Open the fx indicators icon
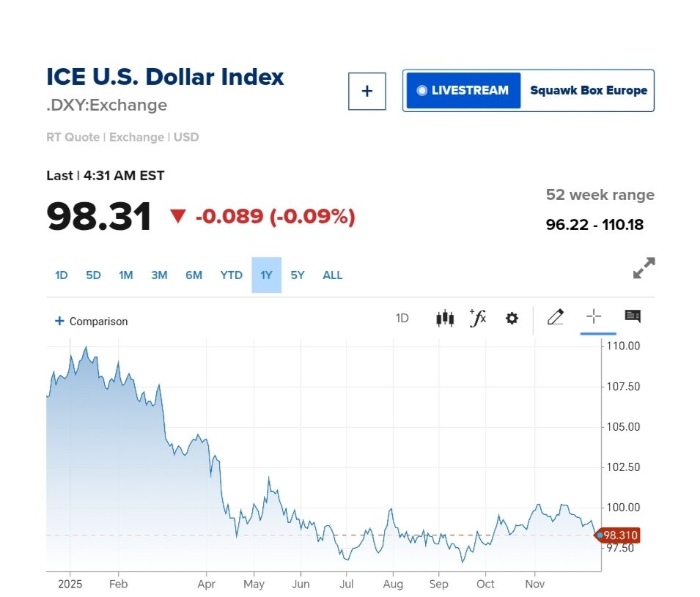 point(478,318)
